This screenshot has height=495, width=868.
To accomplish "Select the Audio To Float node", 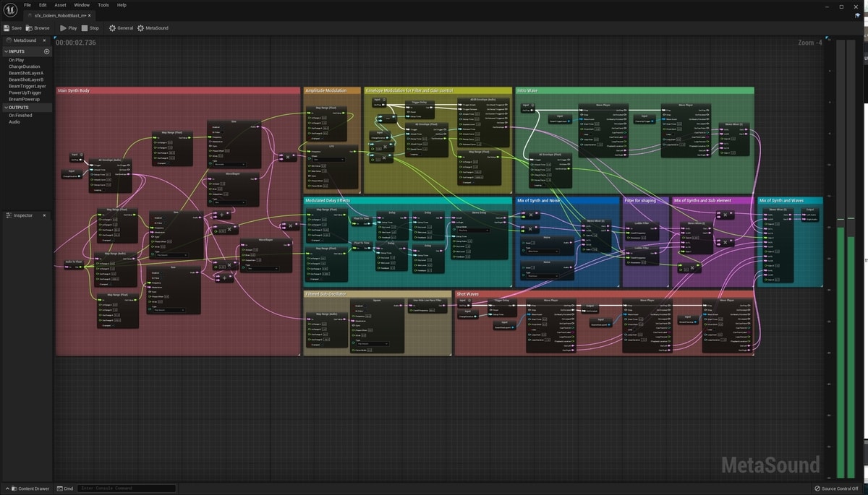I will [x=74, y=265].
